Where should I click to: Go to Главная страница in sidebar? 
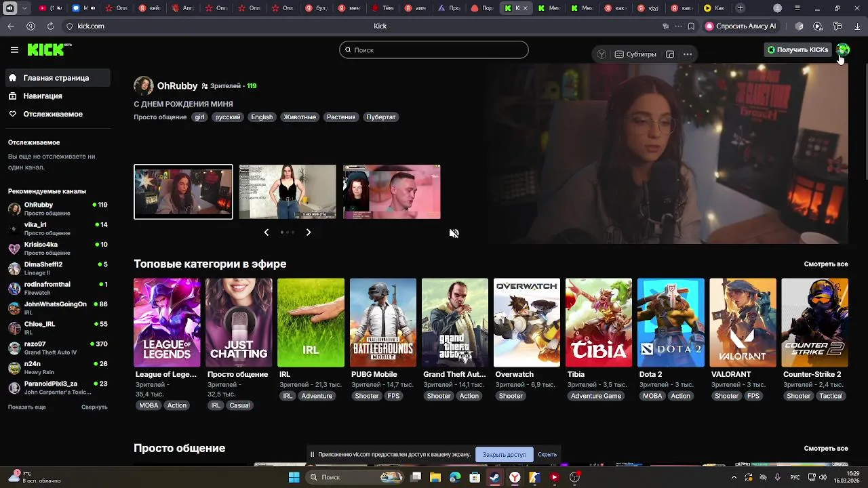coord(58,78)
